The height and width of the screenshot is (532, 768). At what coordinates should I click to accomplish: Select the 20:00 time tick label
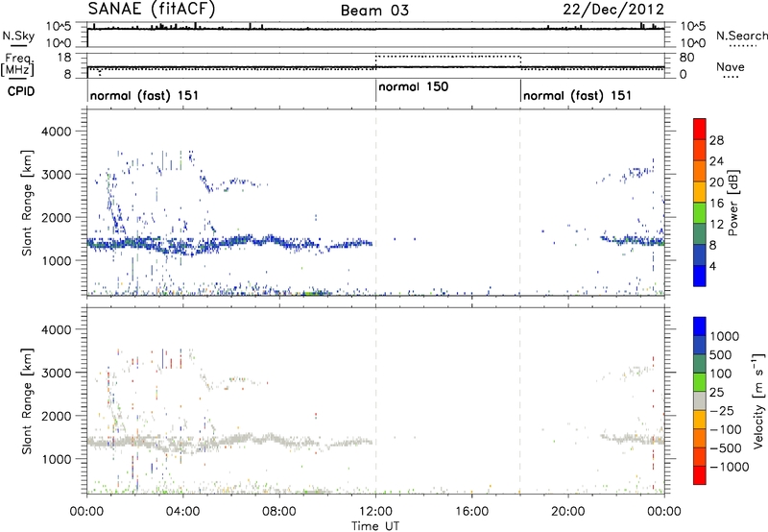click(568, 512)
